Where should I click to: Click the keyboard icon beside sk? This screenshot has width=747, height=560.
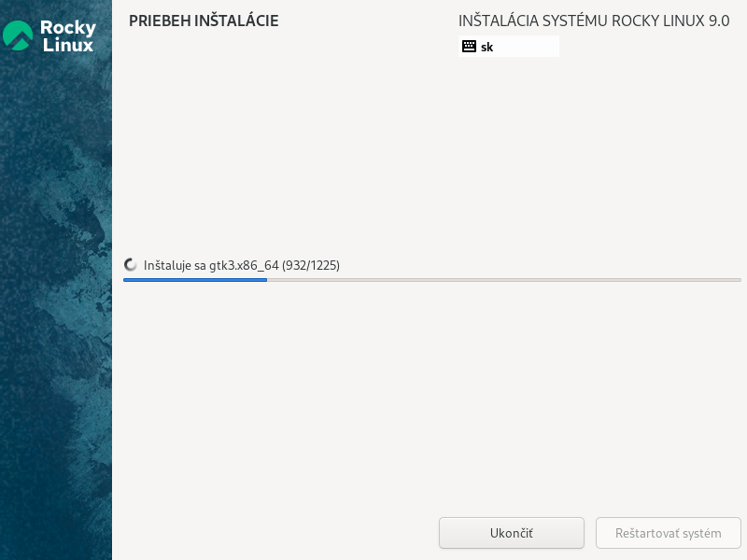pyautogui.click(x=469, y=46)
